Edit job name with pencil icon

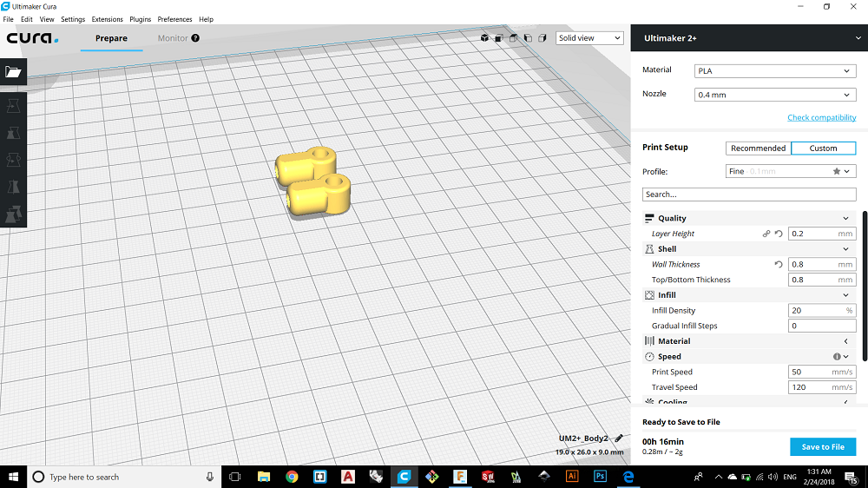click(x=619, y=439)
